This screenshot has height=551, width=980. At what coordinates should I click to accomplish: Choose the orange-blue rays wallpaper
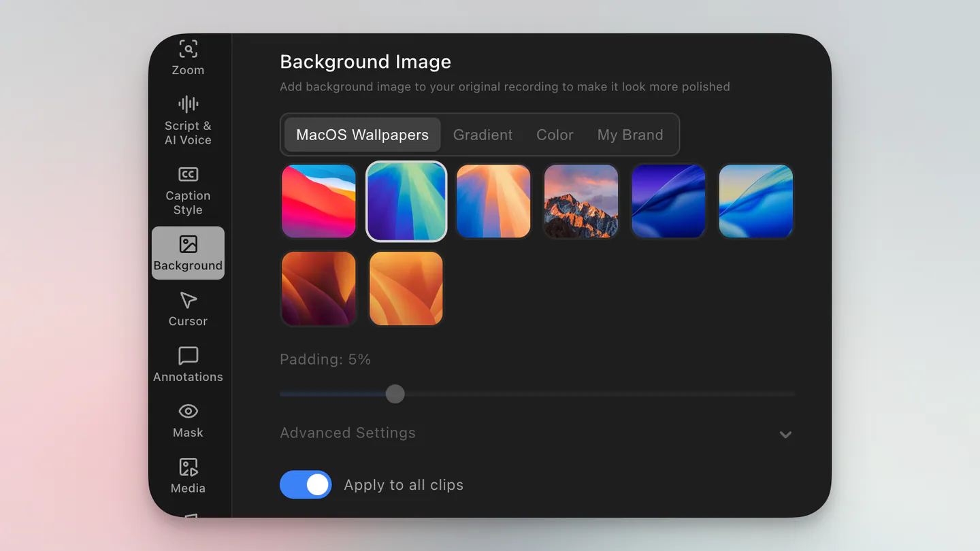pos(493,201)
